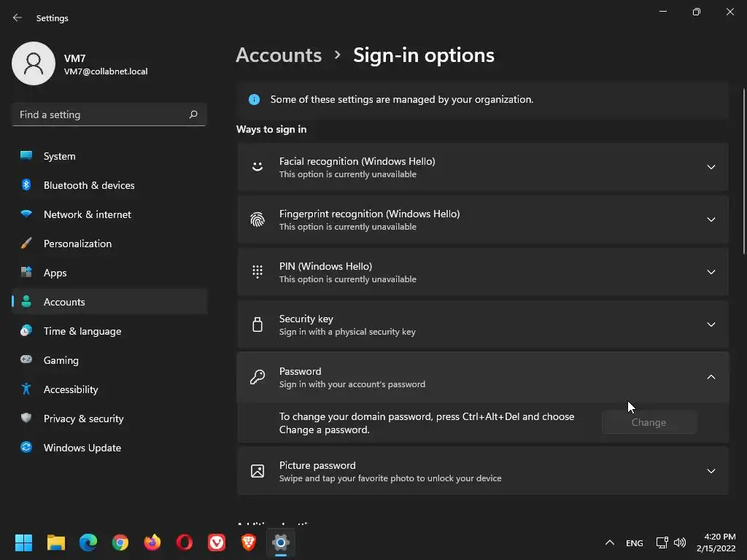Click the PIN keypad icon

coord(258,272)
